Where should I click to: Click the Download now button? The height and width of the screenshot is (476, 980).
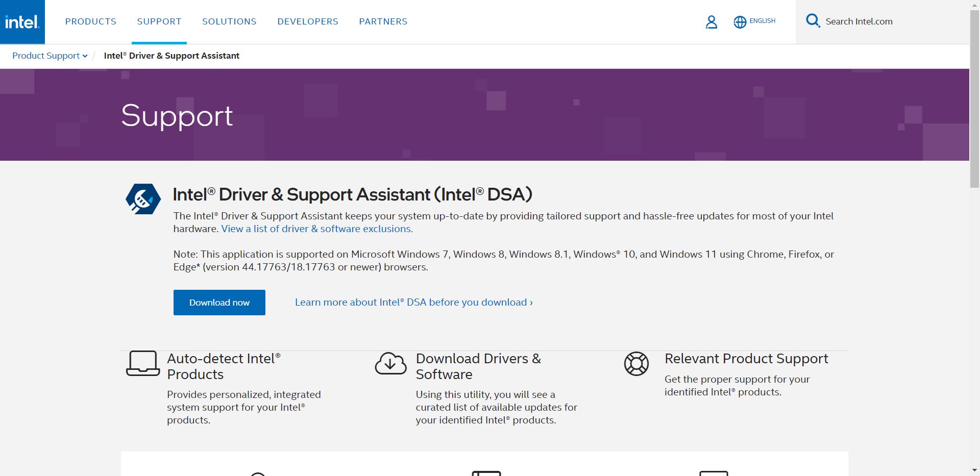pos(219,303)
